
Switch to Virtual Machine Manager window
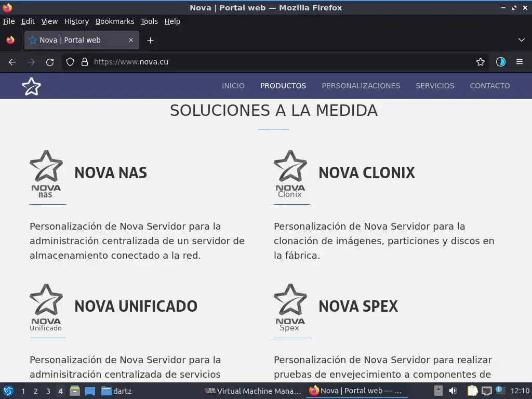coord(253,391)
